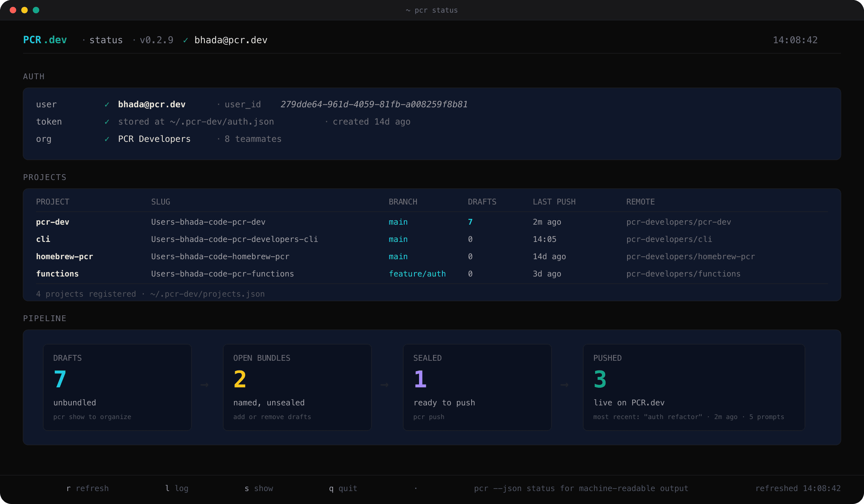This screenshot has height=504, width=864.
Task: Click the PROJECT column header
Action: click(x=53, y=202)
